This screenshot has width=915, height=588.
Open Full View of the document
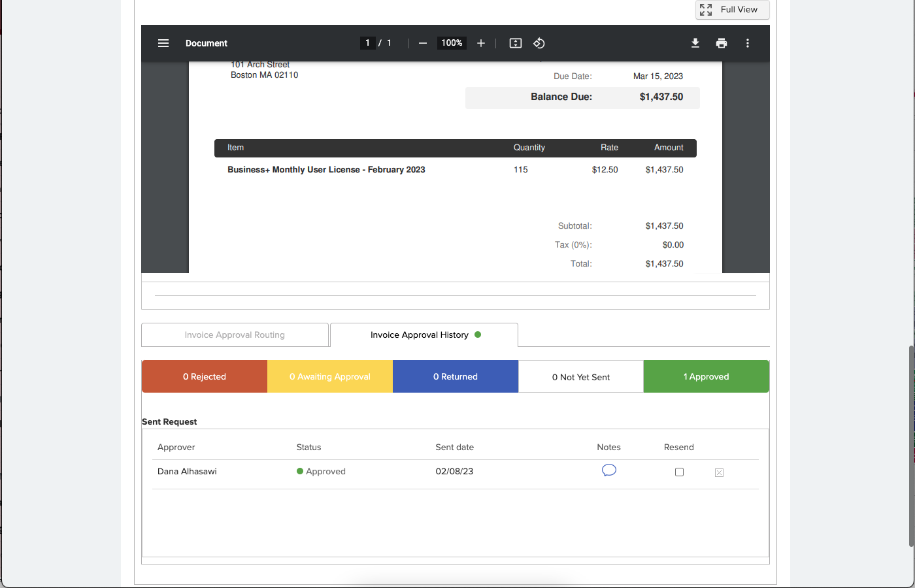(x=732, y=10)
